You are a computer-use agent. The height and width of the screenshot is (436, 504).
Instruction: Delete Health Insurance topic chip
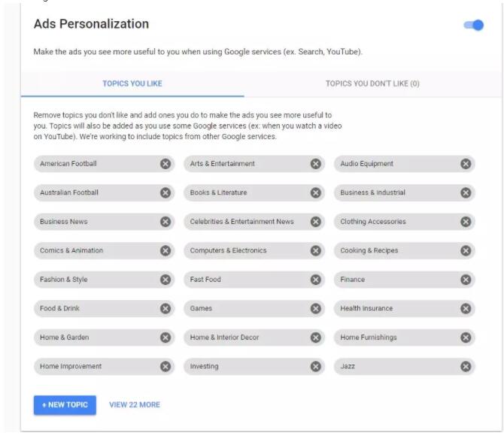(x=466, y=308)
